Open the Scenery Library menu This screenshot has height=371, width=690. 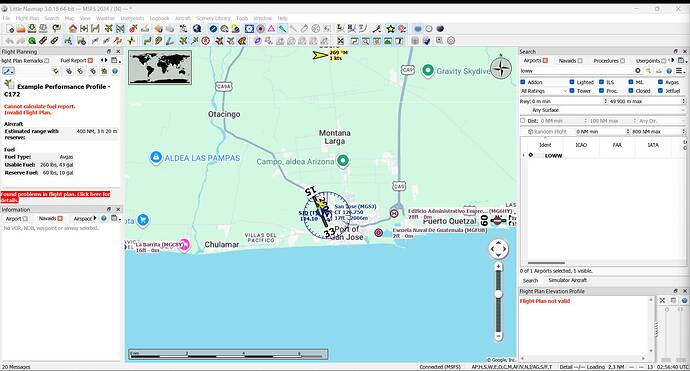[213, 18]
